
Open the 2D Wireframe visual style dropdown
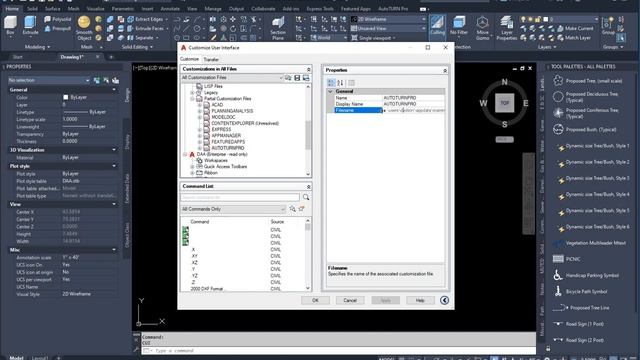click(x=389, y=19)
